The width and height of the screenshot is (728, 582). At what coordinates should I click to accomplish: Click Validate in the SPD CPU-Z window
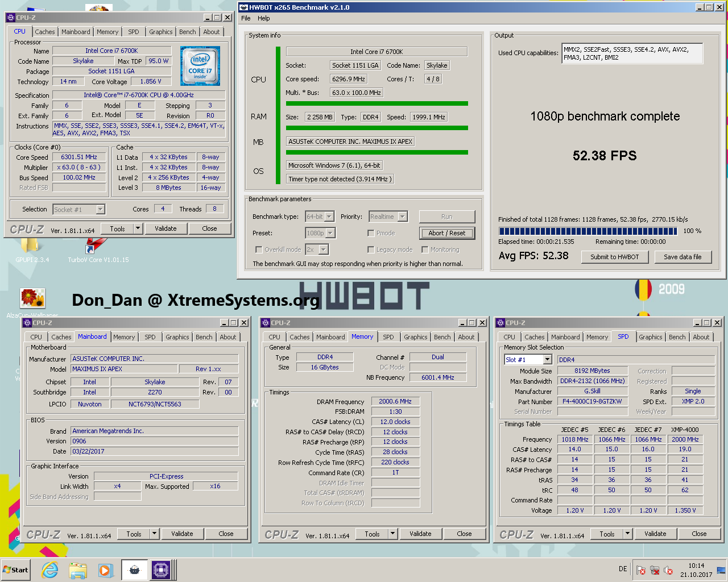pos(655,534)
